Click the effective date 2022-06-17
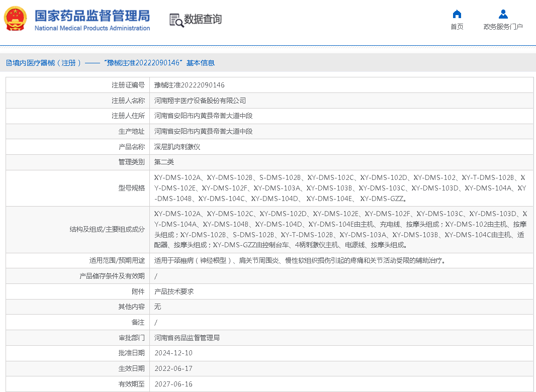 pyautogui.click(x=173, y=368)
